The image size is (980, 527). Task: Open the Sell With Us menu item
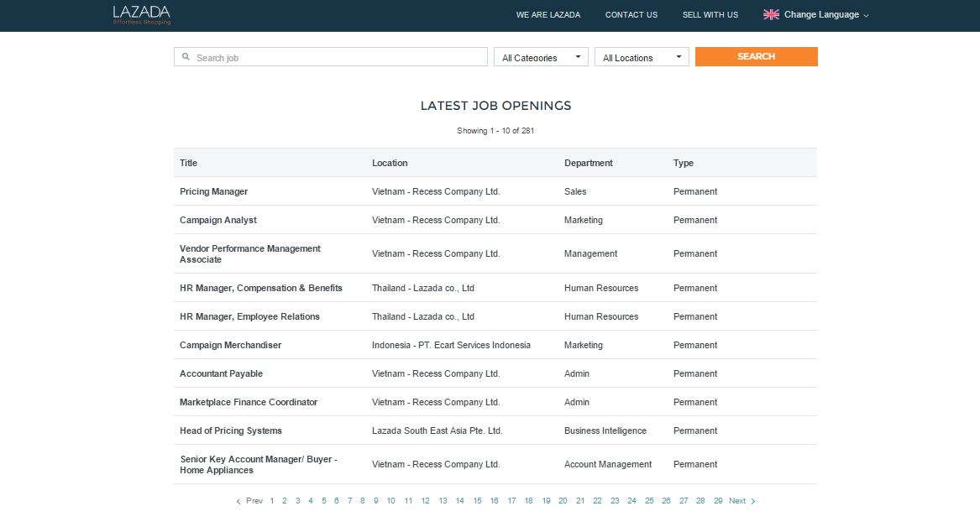click(x=710, y=15)
